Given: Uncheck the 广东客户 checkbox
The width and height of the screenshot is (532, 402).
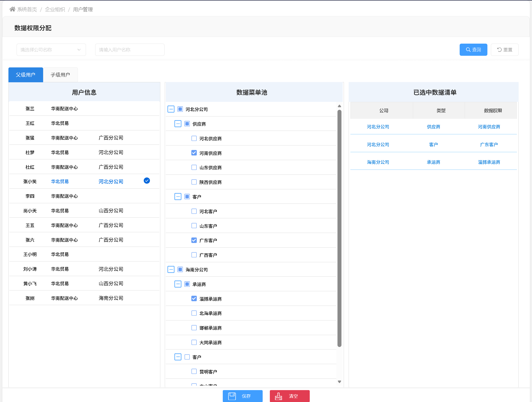Looking at the screenshot, I should (194, 240).
